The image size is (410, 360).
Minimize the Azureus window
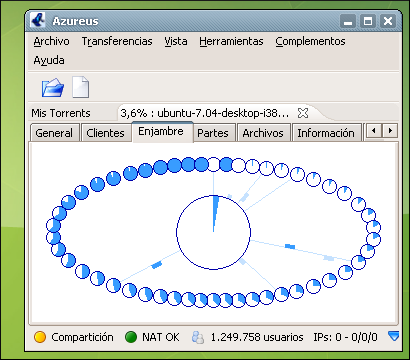pos(348,22)
